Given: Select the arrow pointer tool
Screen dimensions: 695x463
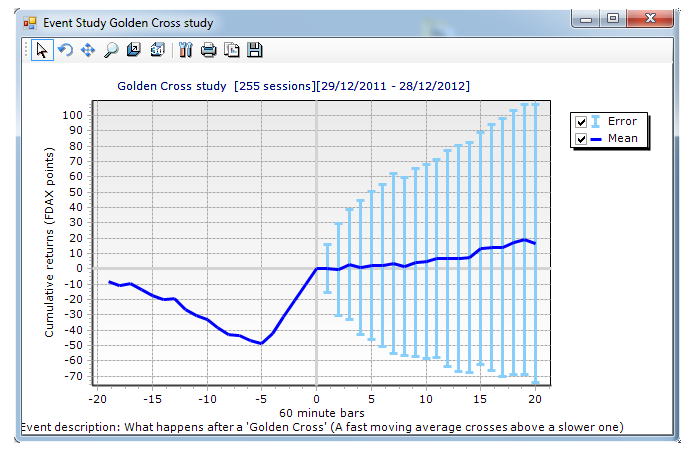Looking at the screenshot, I should pyautogui.click(x=42, y=50).
